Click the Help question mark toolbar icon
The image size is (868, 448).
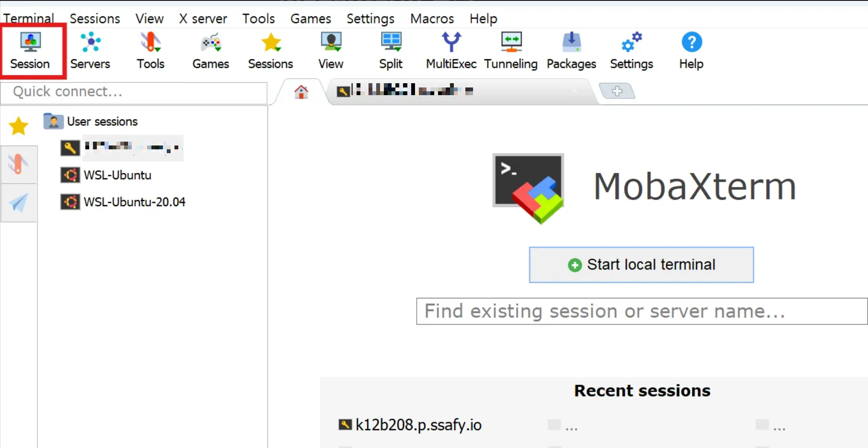pos(691,51)
